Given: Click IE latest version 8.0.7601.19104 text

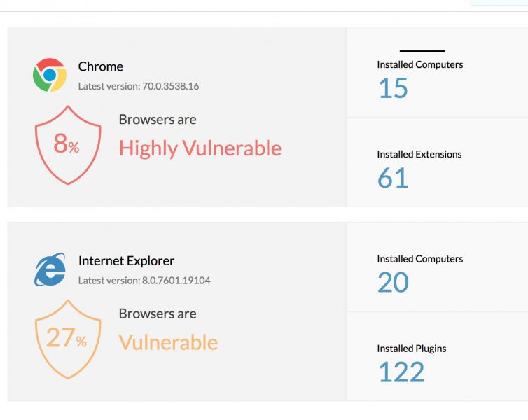Looking at the screenshot, I should point(144,280).
